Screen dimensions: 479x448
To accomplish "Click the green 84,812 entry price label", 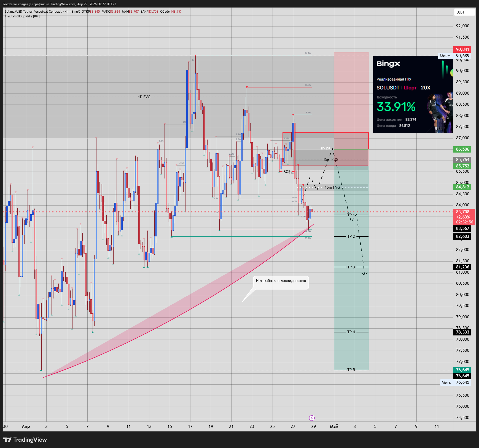I will pos(462,187).
